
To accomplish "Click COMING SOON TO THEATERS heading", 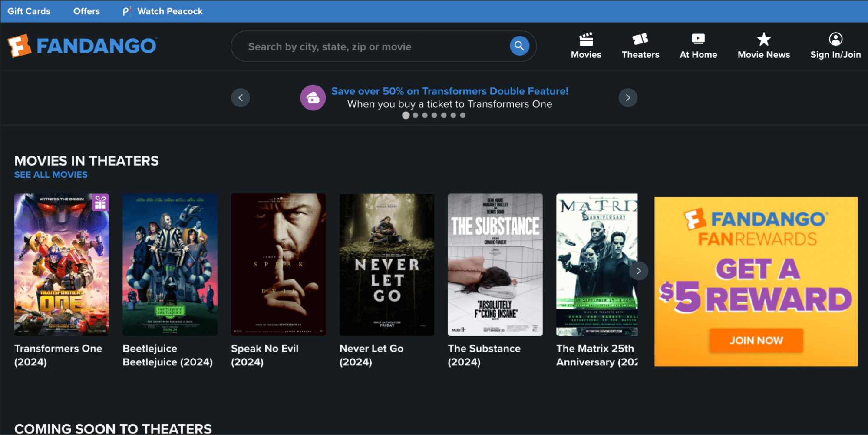I will [113, 428].
